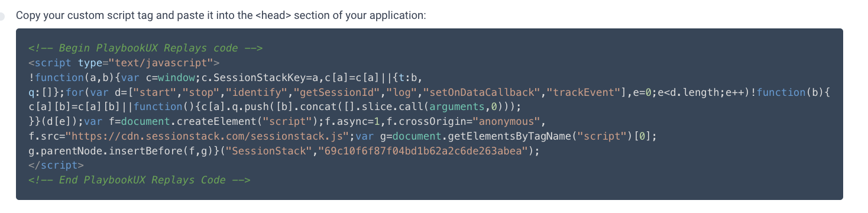Image resolution: width=868 pixels, height=213 pixels.
Task: Click the End PlaybookUX Replays Code comment
Action: pyautogui.click(x=140, y=180)
